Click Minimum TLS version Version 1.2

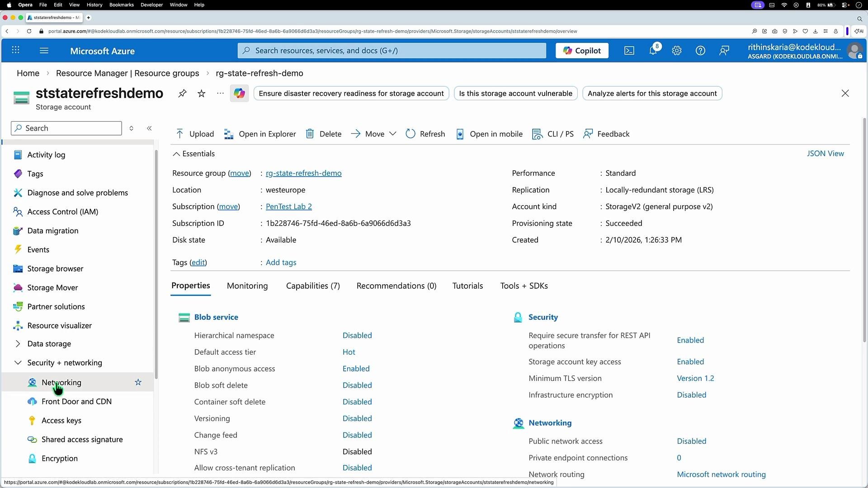click(696, 379)
